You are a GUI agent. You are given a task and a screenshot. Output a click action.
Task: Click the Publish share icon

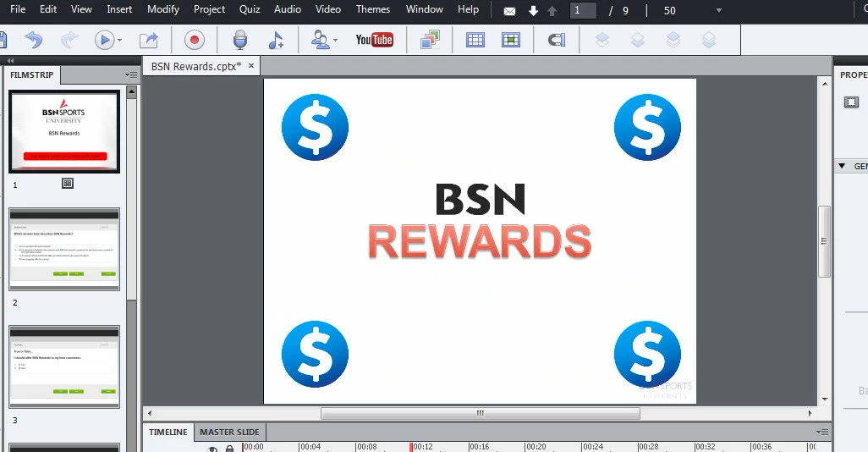click(148, 40)
